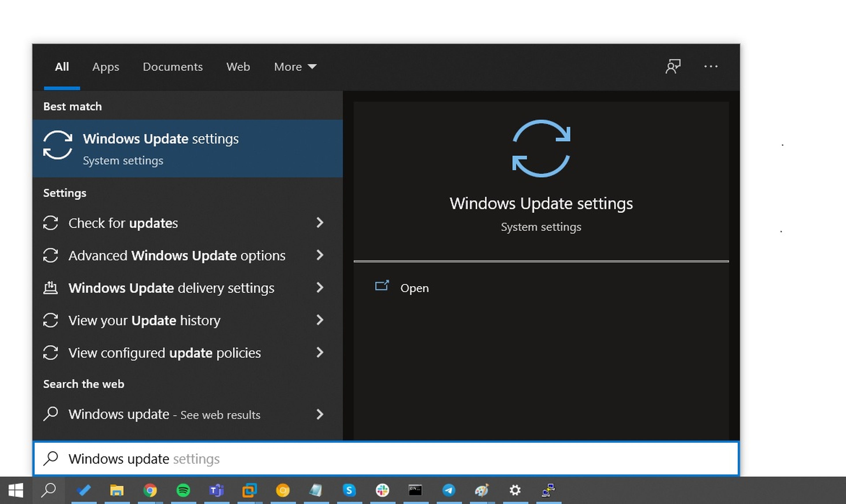Click Open in the preview pane
Screen dimensions: 846x504
point(414,288)
